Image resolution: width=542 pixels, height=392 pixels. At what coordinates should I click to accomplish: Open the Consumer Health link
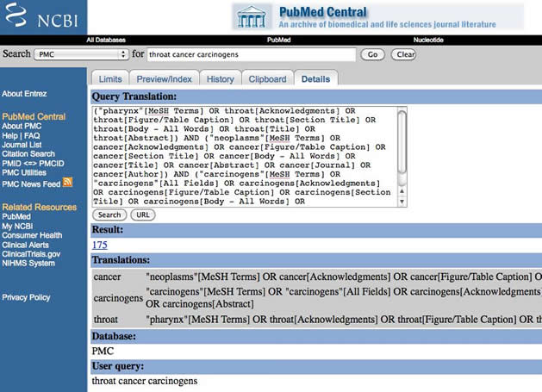[x=32, y=235]
